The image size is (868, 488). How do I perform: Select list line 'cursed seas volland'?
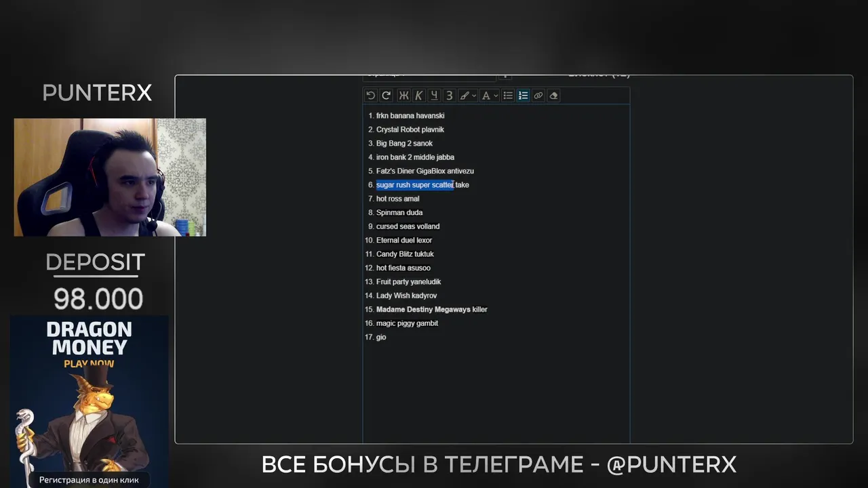(x=408, y=226)
